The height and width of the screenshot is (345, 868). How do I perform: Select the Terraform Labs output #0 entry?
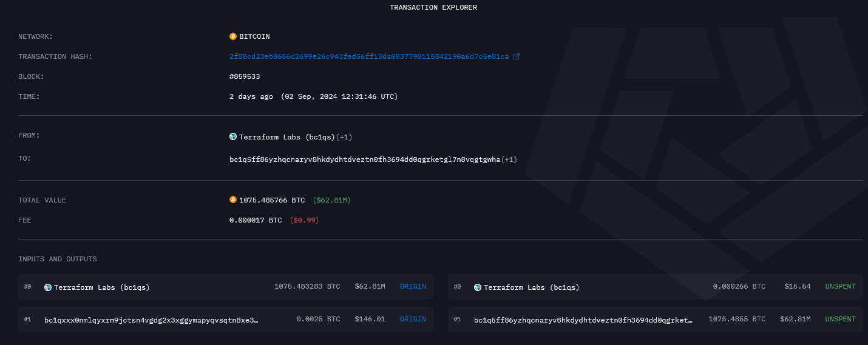point(532,287)
